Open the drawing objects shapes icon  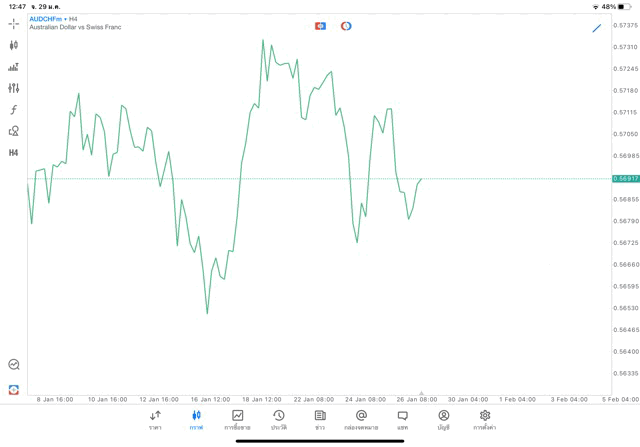click(x=13, y=131)
